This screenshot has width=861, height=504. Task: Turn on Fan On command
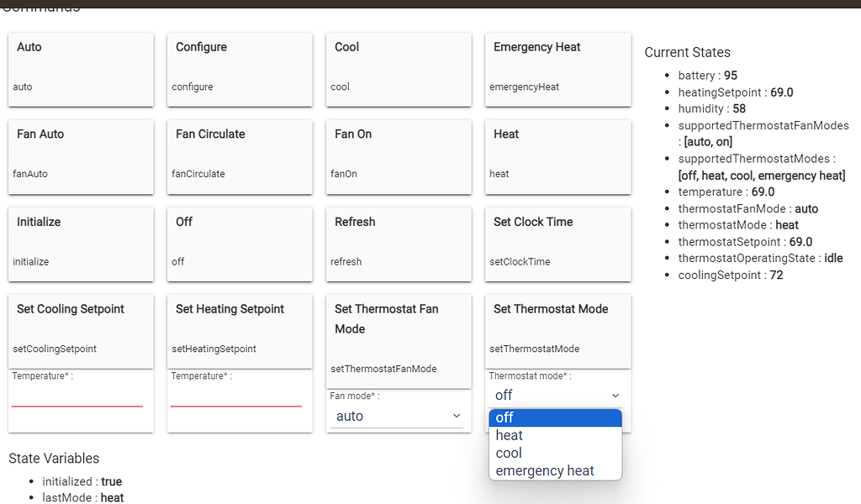tap(398, 157)
